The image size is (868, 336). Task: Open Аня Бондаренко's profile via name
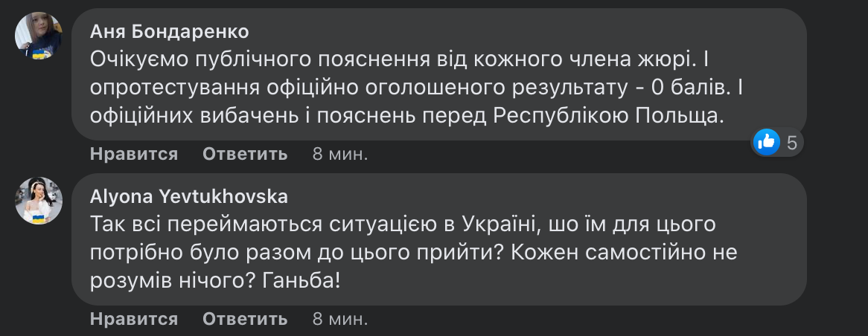point(169,32)
